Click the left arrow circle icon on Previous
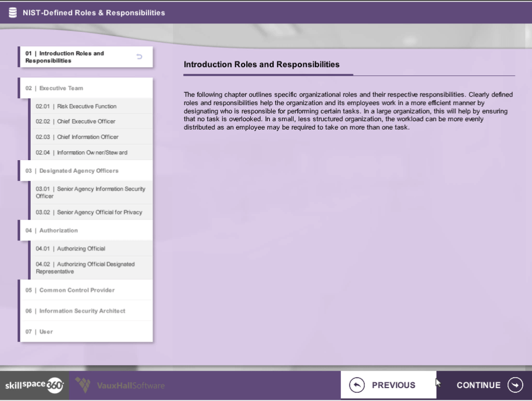 click(356, 385)
